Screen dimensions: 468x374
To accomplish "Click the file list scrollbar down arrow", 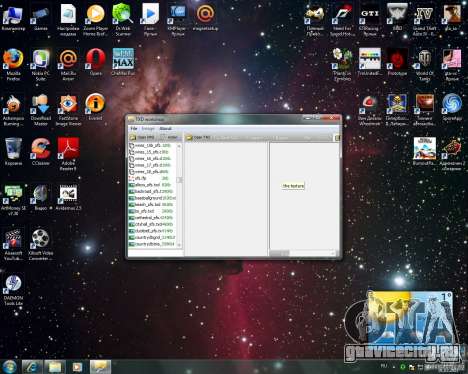I will pos(179,245).
